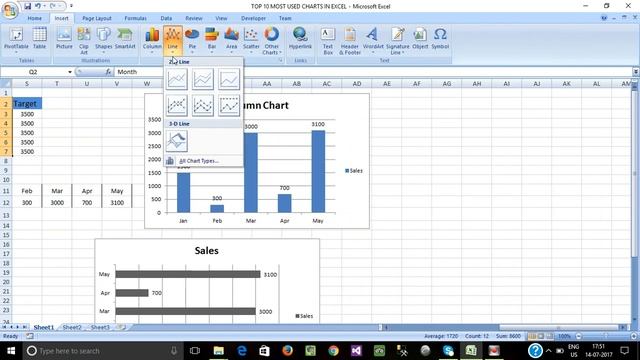Screen dimensions: 640x360
Task: Switch to the Review tab
Action: pos(193,18)
